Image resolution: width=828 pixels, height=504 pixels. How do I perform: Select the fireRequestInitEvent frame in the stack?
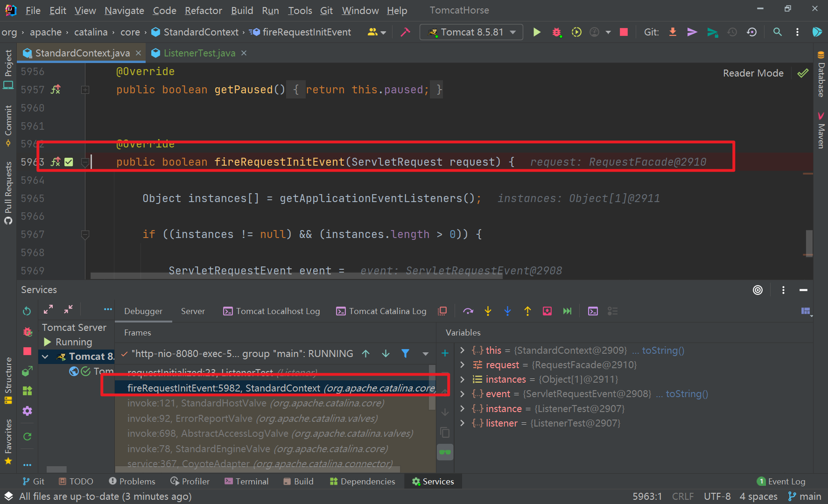tap(280, 388)
